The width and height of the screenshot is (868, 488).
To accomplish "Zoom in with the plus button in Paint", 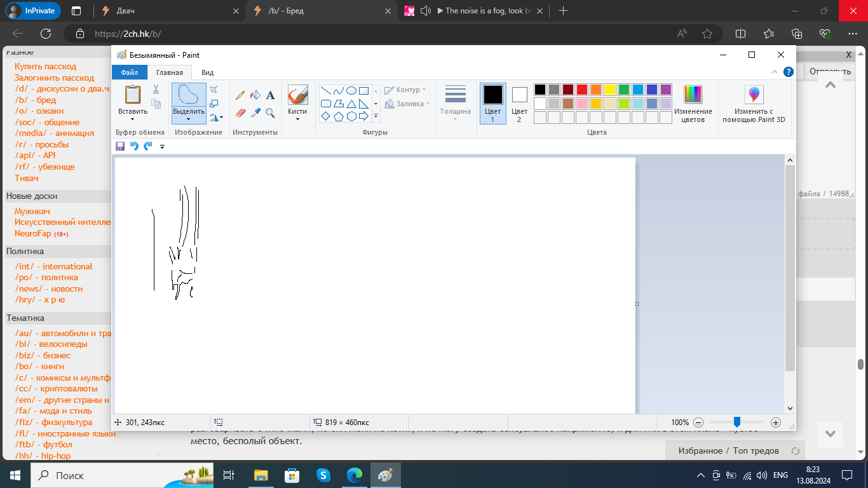I will coord(776,423).
